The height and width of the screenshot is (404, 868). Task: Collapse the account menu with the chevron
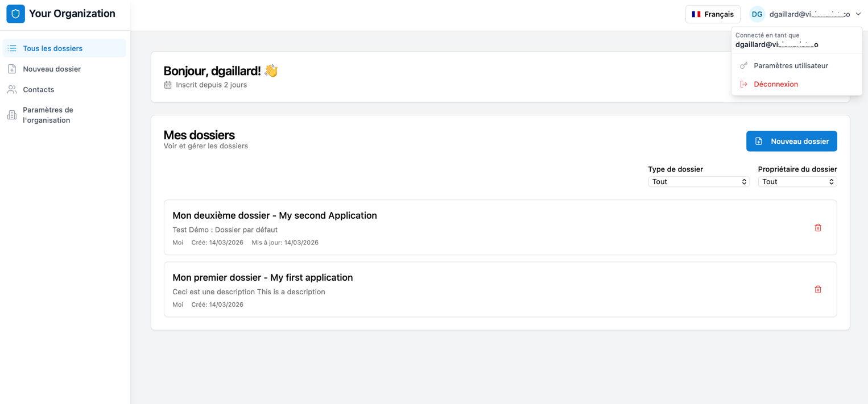858,14
